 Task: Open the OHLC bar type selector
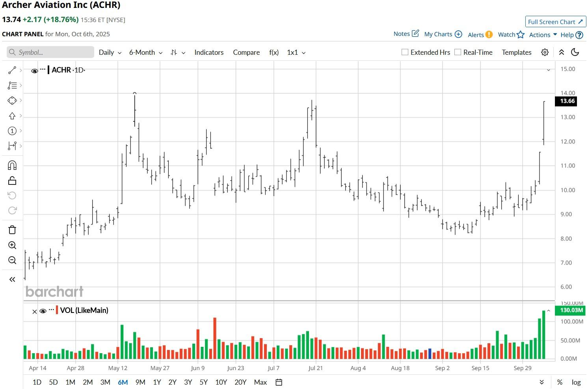point(178,52)
